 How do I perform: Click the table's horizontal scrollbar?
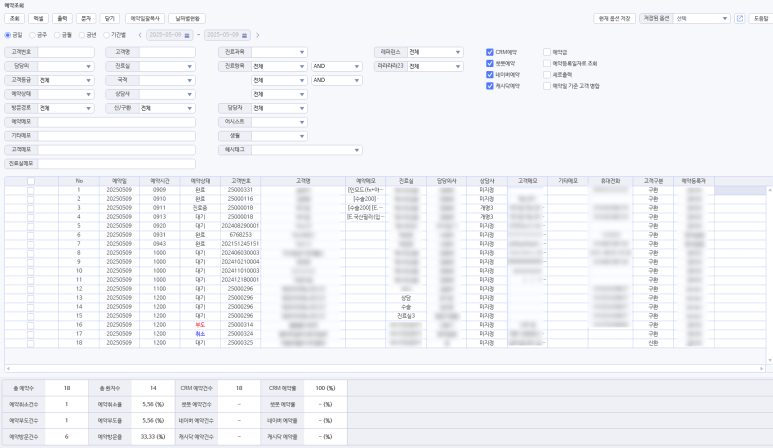(x=385, y=369)
